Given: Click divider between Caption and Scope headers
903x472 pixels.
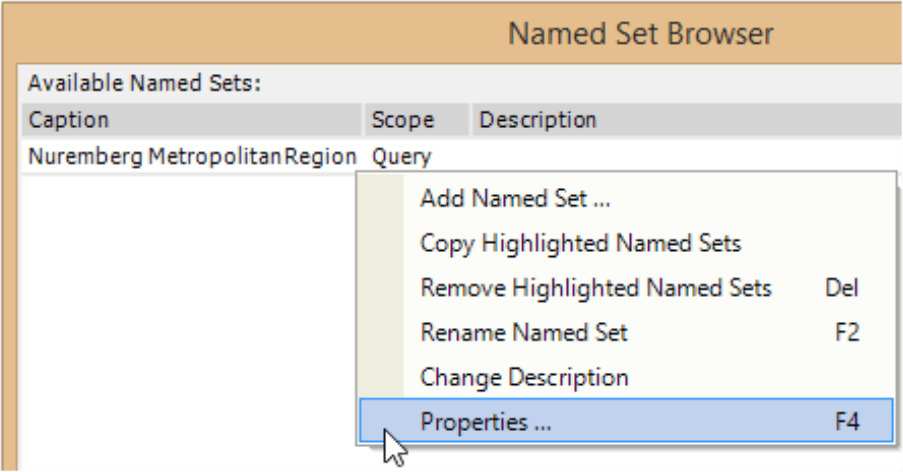Looking at the screenshot, I should click(363, 120).
